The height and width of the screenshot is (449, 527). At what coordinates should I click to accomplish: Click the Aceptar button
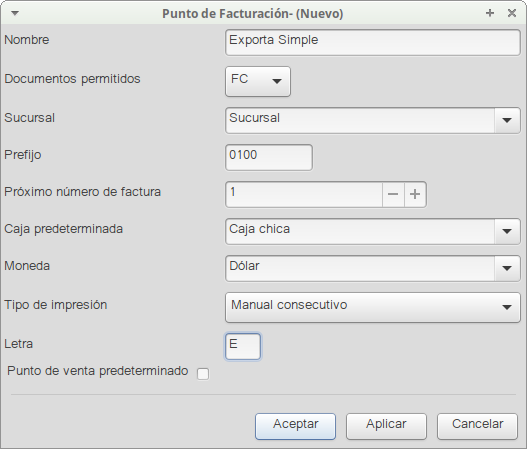[295, 426]
